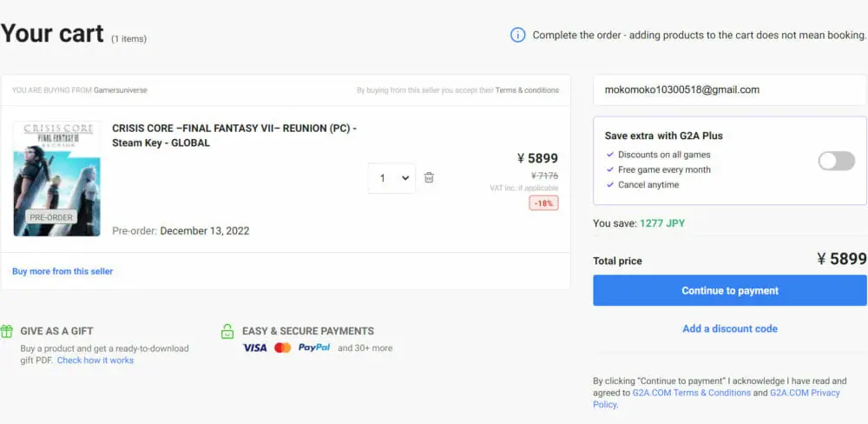The width and height of the screenshot is (868, 424).
Task: Open Buy more from this seller
Action: (62, 271)
